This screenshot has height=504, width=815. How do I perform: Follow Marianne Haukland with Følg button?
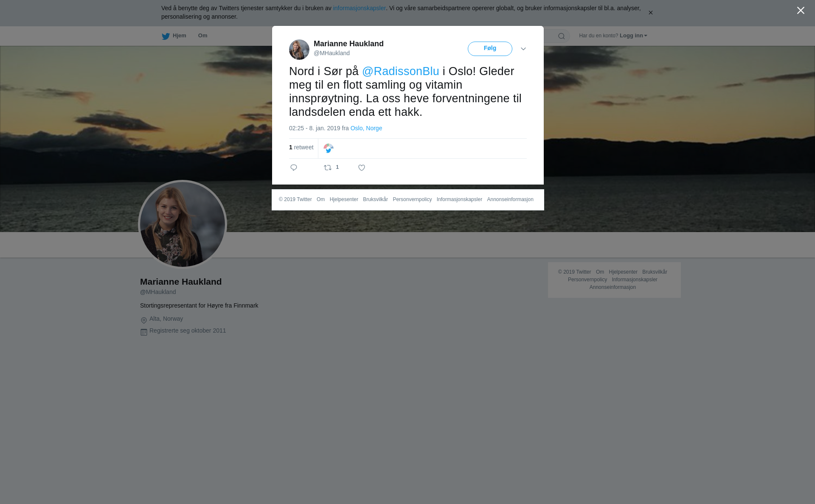coord(490,48)
